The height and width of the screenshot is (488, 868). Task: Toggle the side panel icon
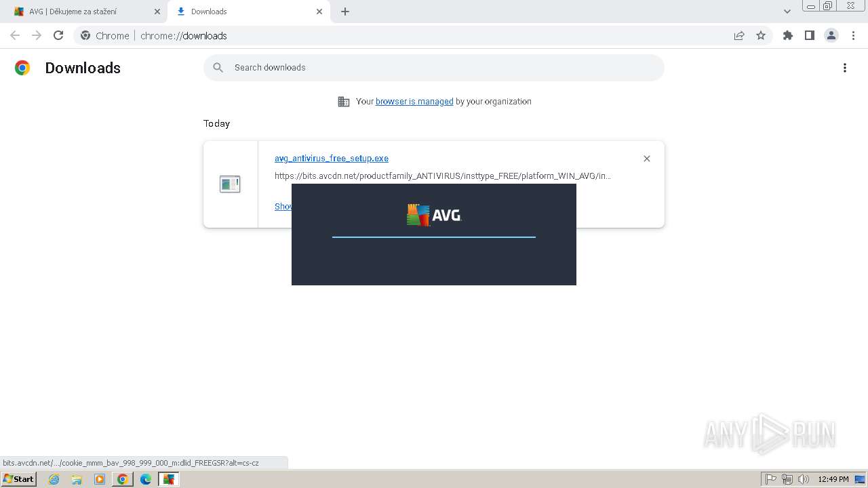click(x=810, y=36)
